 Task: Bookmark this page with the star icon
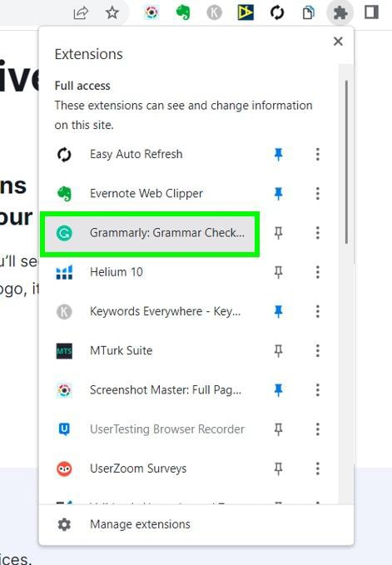coord(112,13)
